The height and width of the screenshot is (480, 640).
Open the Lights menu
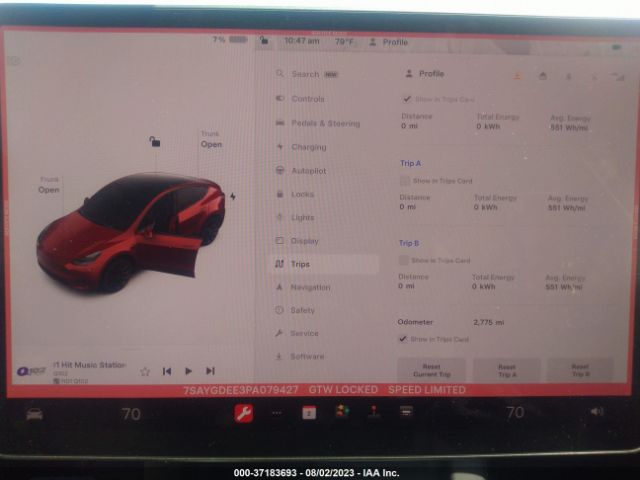pyautogui.click(x=295, y=218)
